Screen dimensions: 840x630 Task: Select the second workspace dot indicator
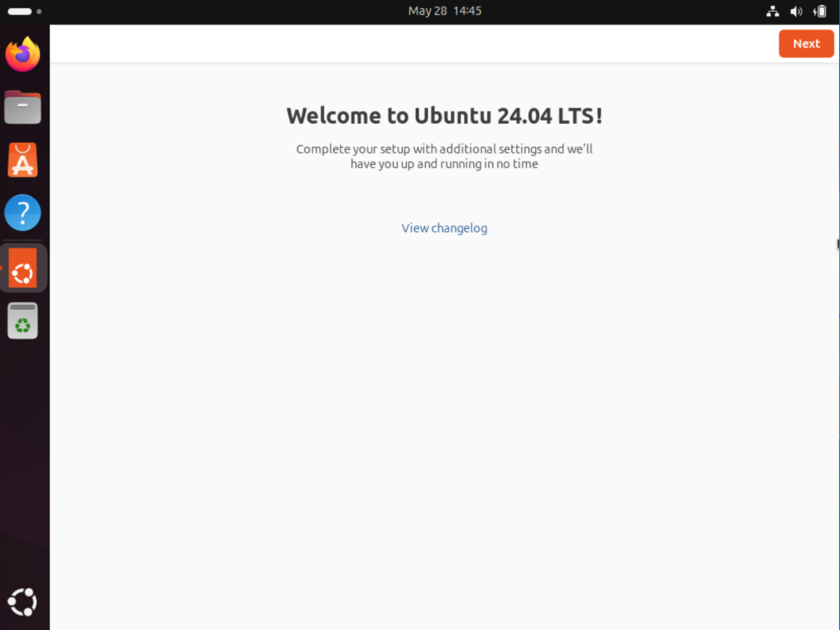coord(39,11)
